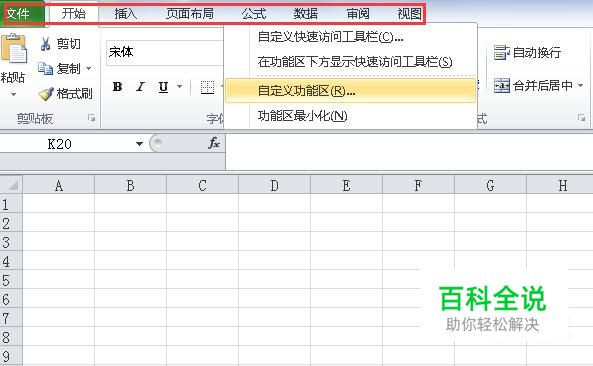Image resolution: width=593 pixels, height=366 pixels.
Task: Select column H header
Action: point(560,185)
